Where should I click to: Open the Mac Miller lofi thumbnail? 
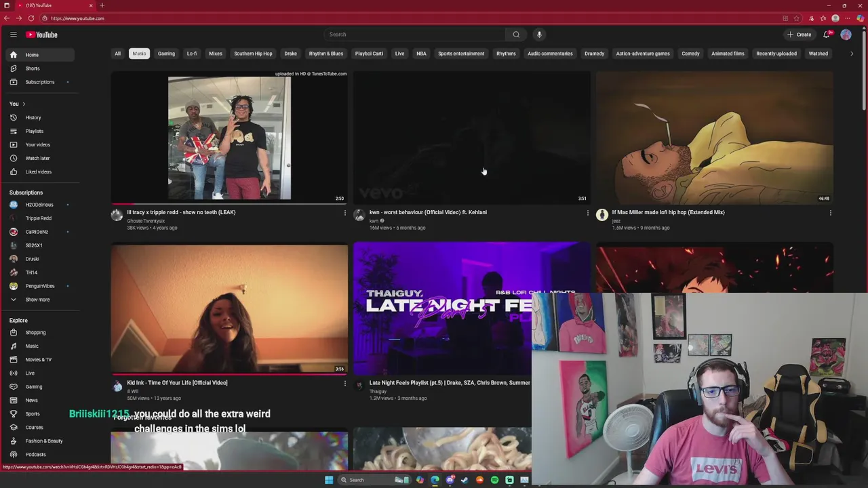[714, 138]
